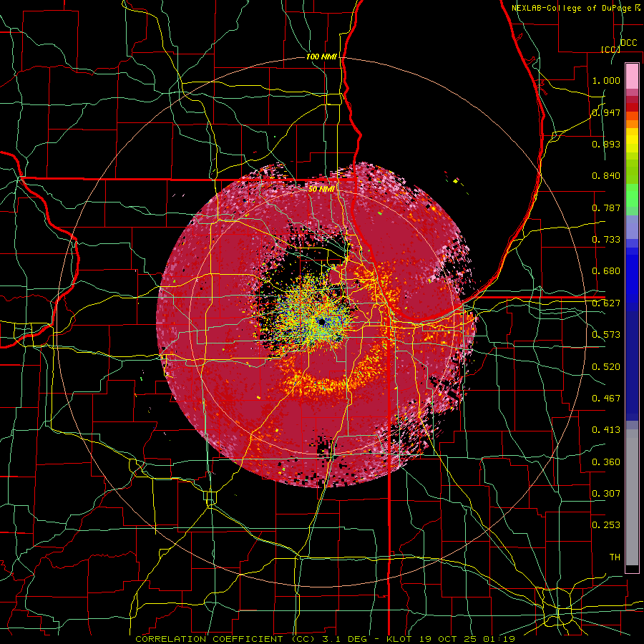Click the 19 OCT 25 01:19 timestamp
Viewport: 644px width, 644px height.
(466, 639)
